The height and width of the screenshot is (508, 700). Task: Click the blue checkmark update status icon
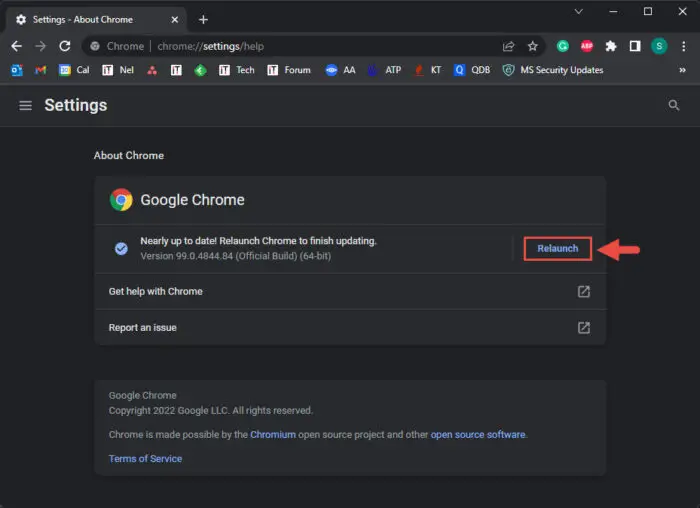[x=121, y=249]
